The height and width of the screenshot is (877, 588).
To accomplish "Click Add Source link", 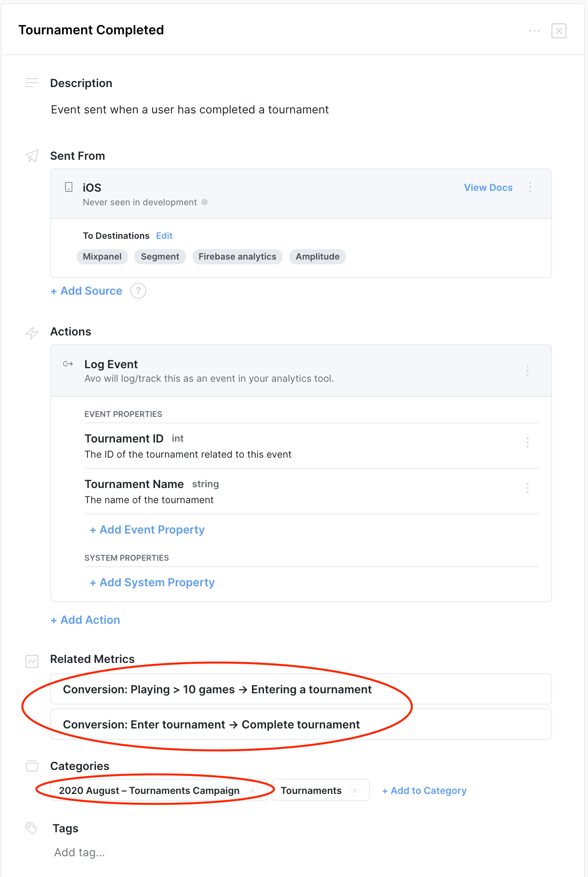I will [87, 291].
